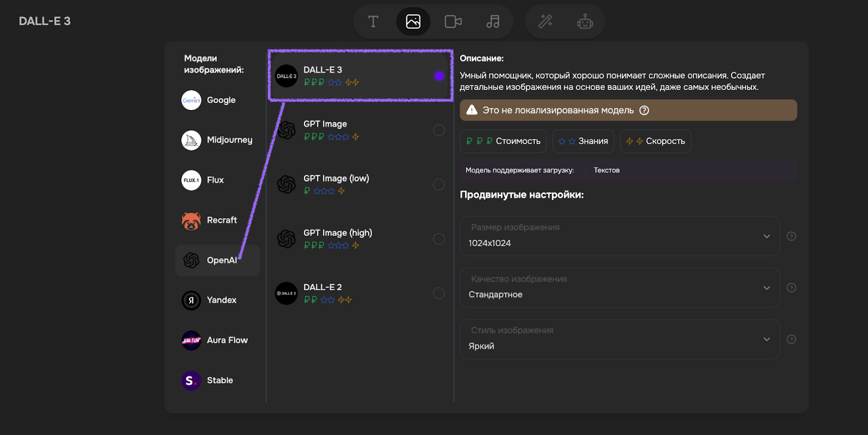Select GPT Image (low) radio button
This screenshot has width=868, height=435.
pyautogui.click(x=439, y=184)
